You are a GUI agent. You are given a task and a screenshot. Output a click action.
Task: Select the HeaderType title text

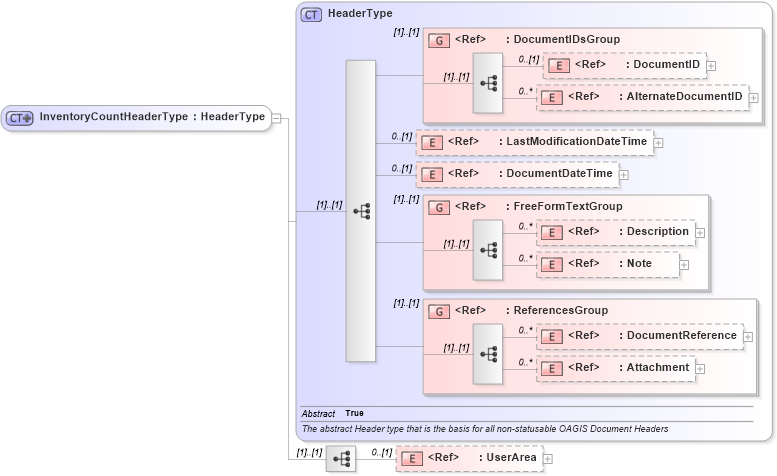(360, 13)
